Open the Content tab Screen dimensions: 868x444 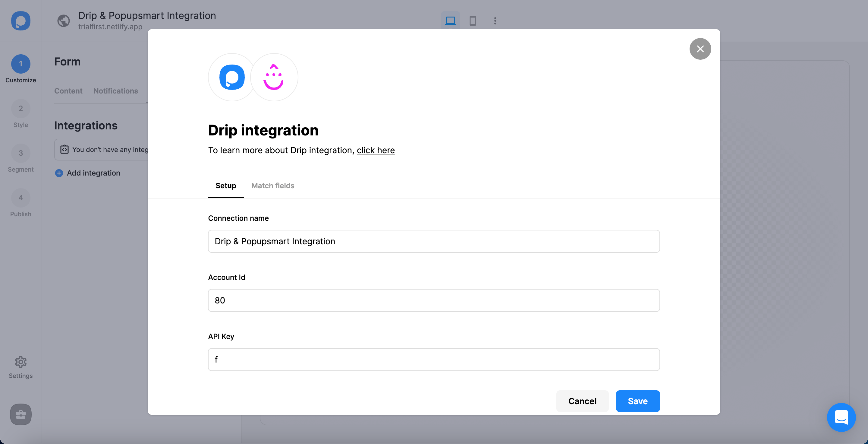pyautogui.click(x=68, y=91)
